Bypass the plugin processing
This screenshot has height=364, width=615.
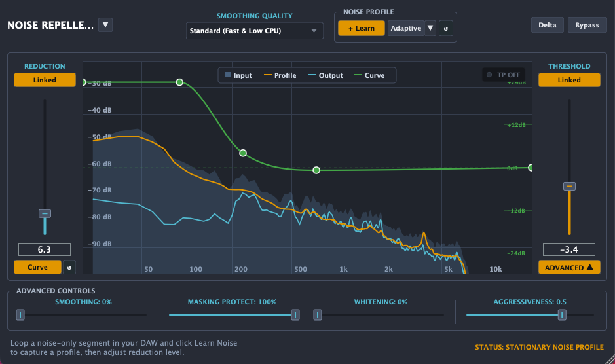point(587,25)
